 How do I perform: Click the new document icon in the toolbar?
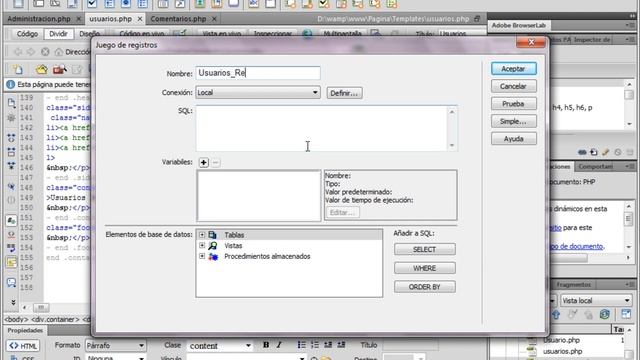[17, 69]
